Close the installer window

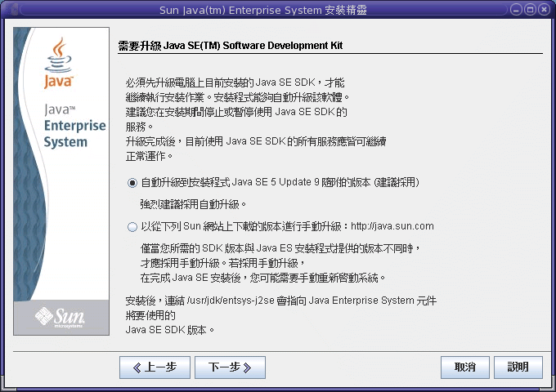pos(544,10)
